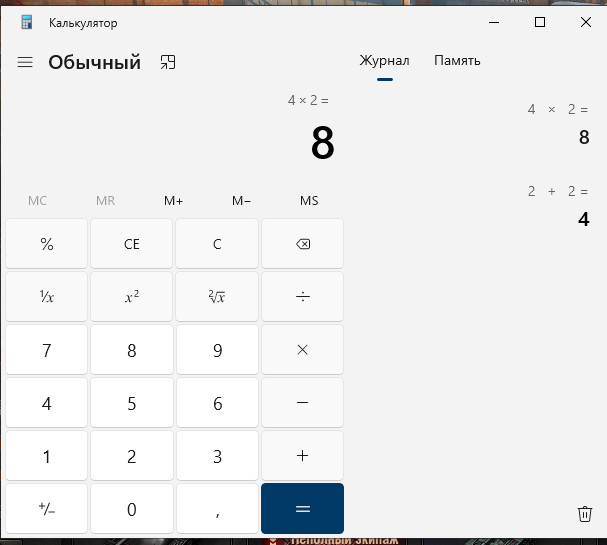Click the backspace delete key

302,244
